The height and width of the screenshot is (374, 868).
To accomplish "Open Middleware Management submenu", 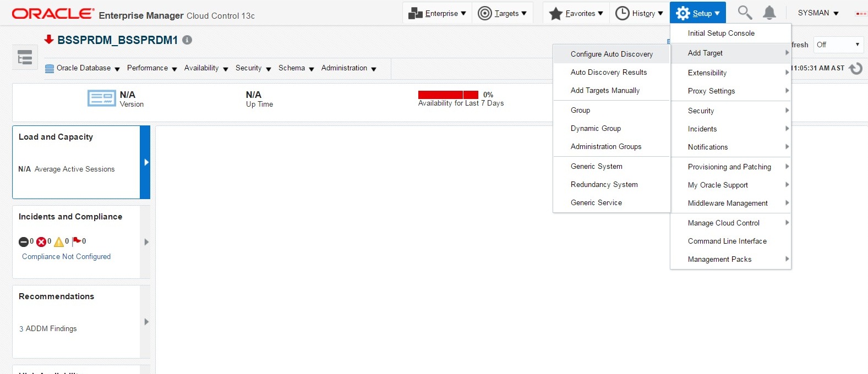I will [730, 203].
